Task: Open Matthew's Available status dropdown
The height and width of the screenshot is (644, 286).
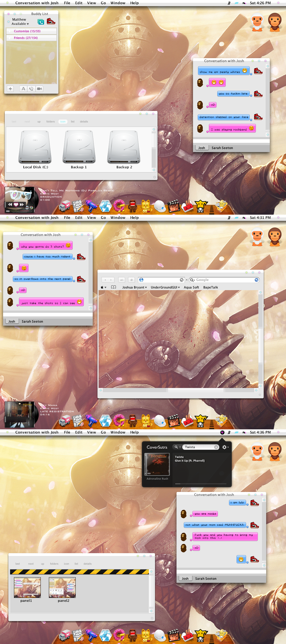Action: [x=20, y=24]
